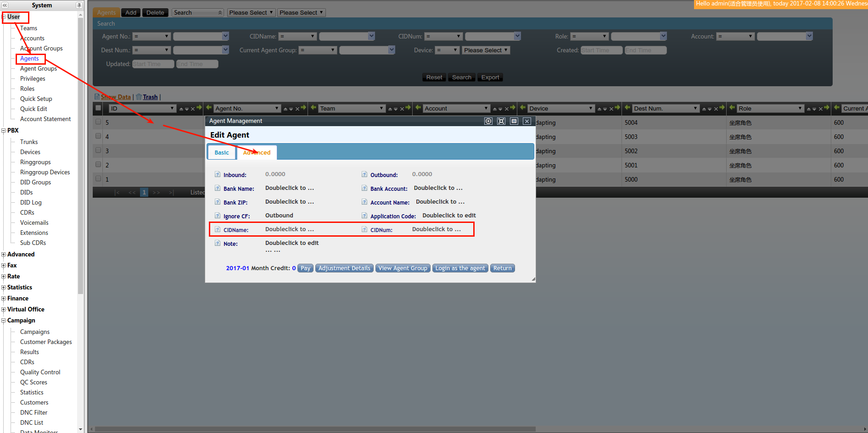This screenshot has width=868, height=433.
Task: Check the checkbox for row ID 3
Action: click(98, 150)
